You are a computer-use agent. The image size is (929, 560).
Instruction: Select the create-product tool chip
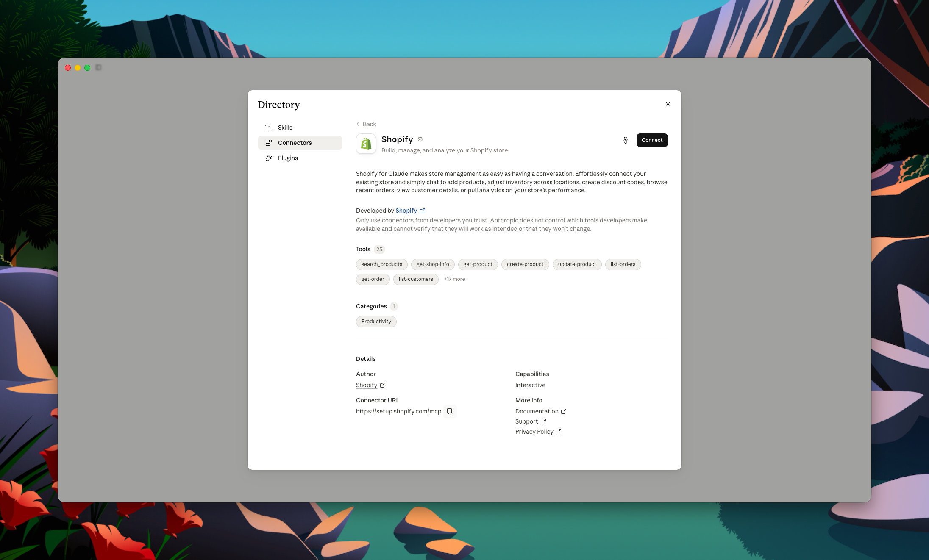click(x=525, y=264)
